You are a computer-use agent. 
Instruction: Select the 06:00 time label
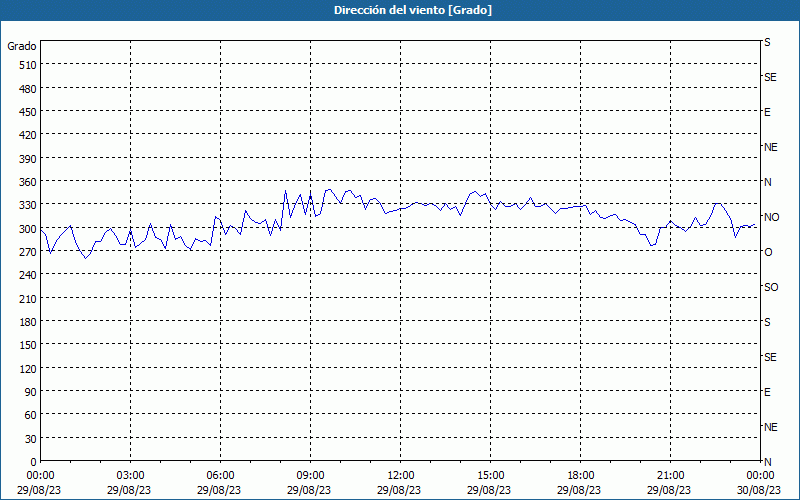220,476
